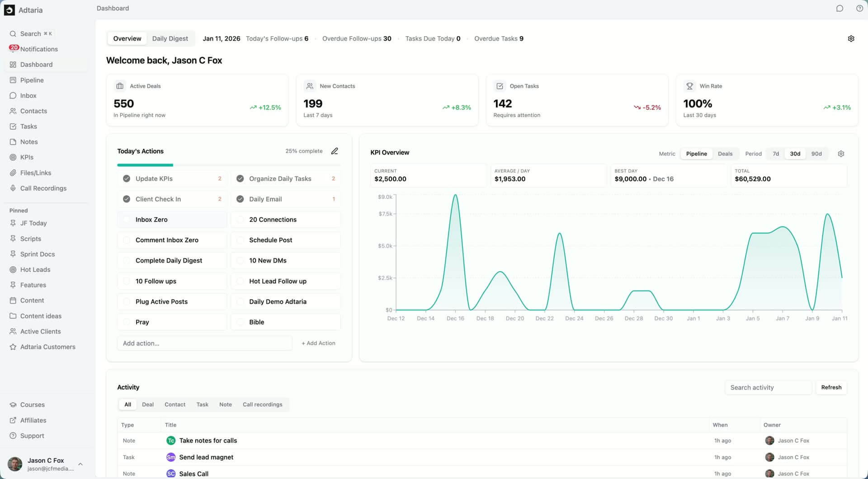Uncheck the Update KPIs action
Viewport: 868px width, 479px height.
(x=127, y=178)
